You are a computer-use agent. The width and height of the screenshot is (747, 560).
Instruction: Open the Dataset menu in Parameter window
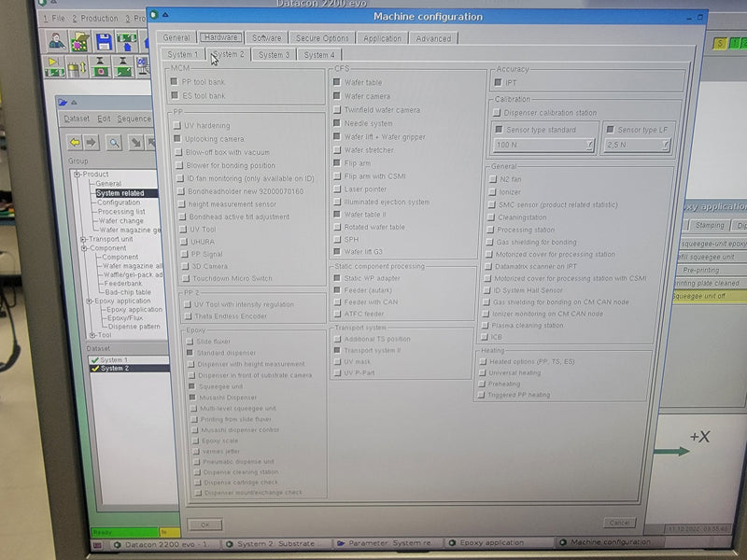(x=77, y=119)
